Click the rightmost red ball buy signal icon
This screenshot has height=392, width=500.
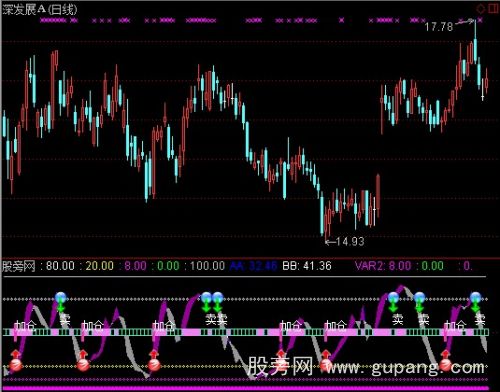(445, 365)
